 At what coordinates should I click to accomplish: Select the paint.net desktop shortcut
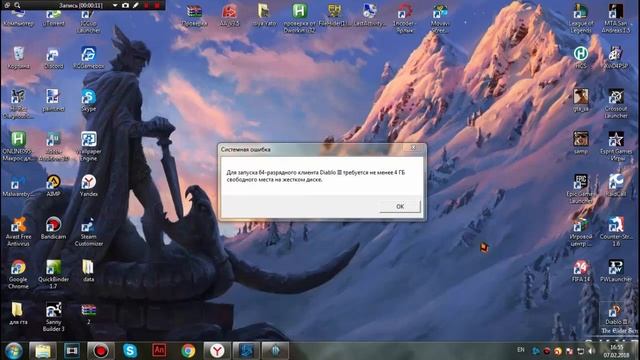[53, 100]
